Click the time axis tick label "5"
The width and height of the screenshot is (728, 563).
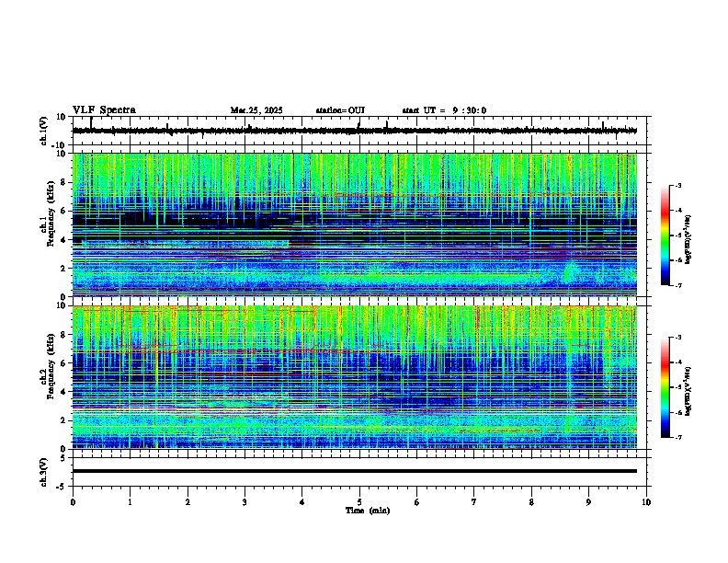tap(359, 502)
